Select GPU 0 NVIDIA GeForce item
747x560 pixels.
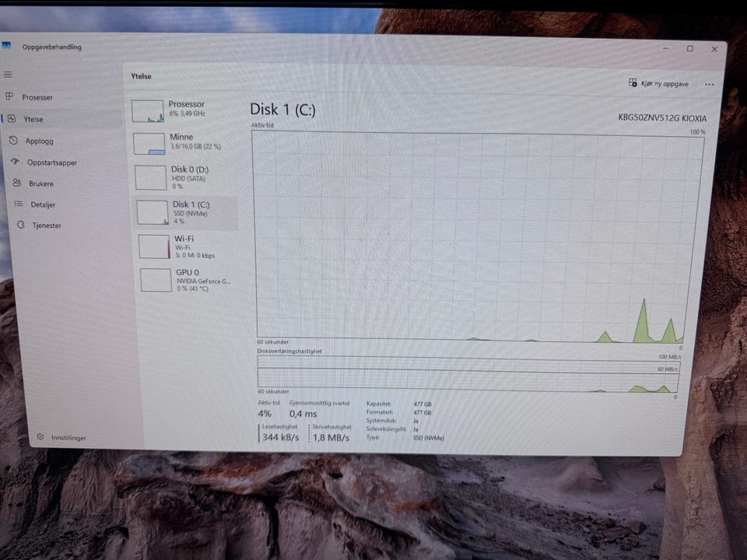coord(190,279)
